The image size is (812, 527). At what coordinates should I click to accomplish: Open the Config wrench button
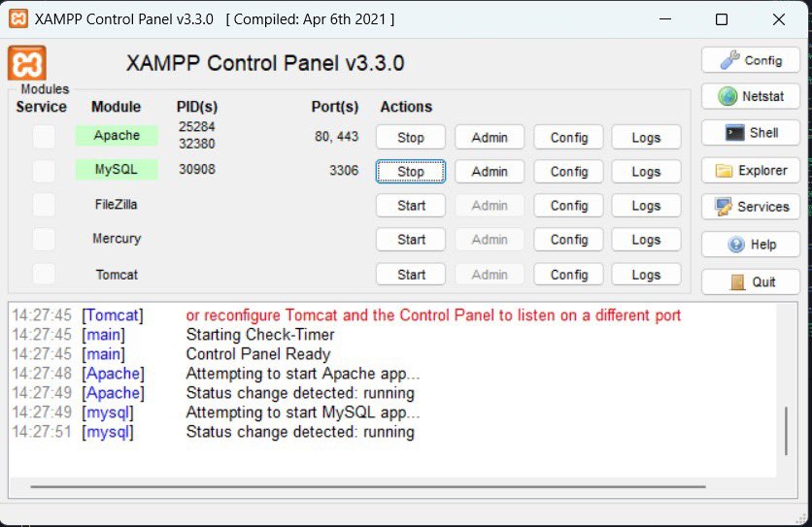pos(751,60)
